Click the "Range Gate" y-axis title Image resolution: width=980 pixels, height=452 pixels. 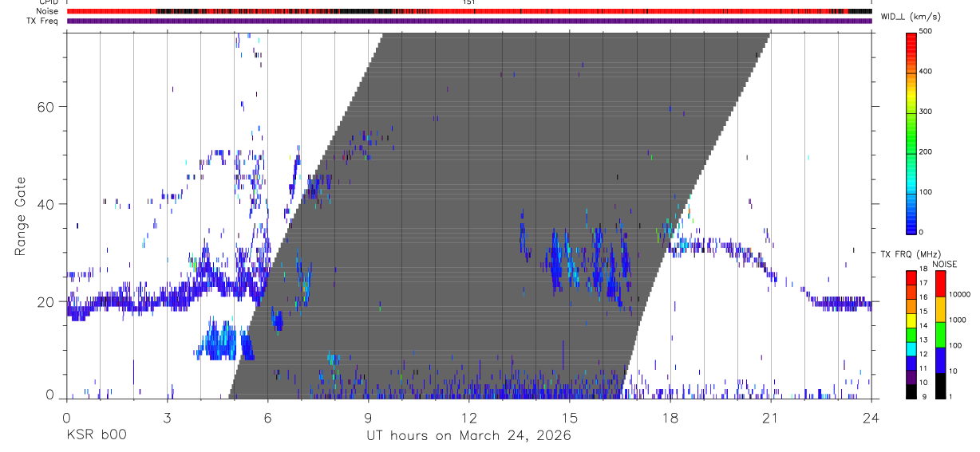(22, 217)
